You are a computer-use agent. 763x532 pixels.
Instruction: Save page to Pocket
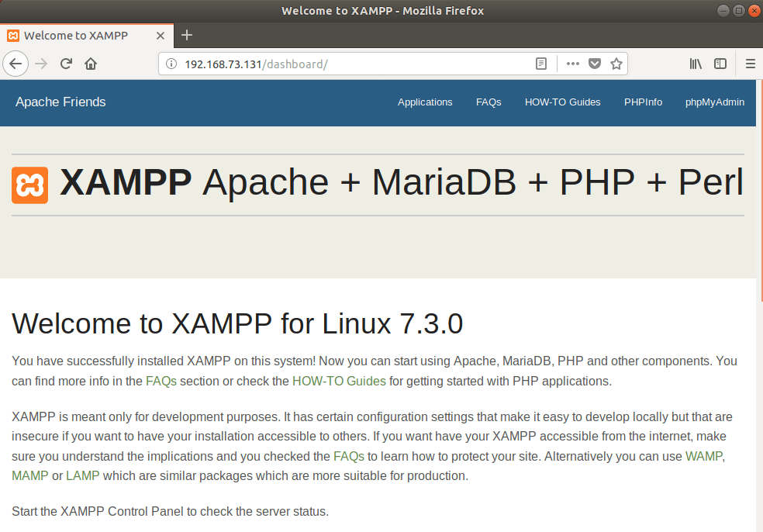(595, 64)
